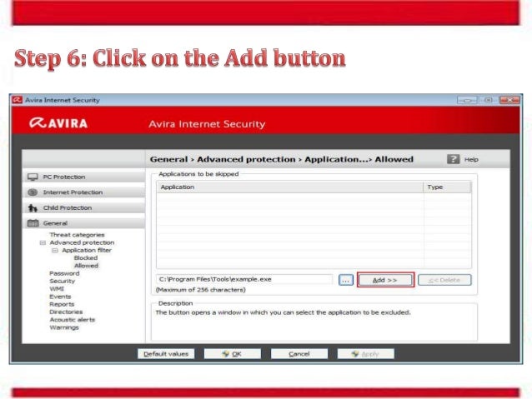Viewport: 532px width, 399px height.
Task: Select Application filter in the tree
Action: (x=87, y=250)
